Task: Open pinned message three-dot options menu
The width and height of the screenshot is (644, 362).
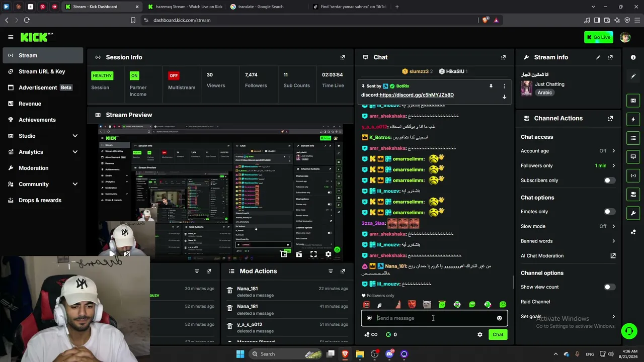Action: coord(504,86)
